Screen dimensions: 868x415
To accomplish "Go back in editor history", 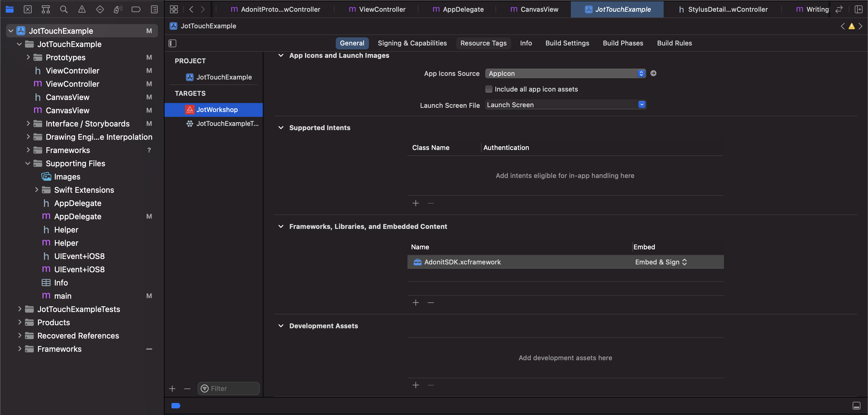I will tap(191, 9).
